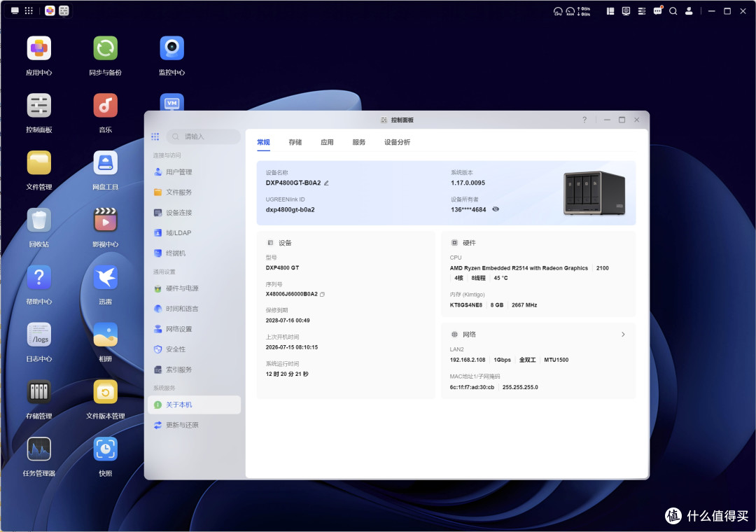756x532 pixels.
Task: Open the widgets layout icon in top bar
Action: tap(610, 11)
